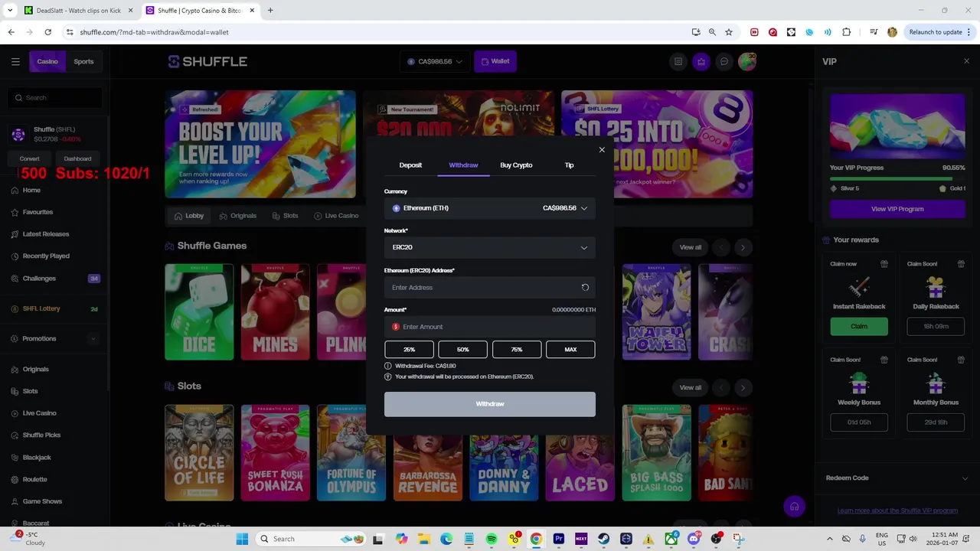
Task: Click the Instant Rakeback gift icon
Action: [x=884, y=264]
